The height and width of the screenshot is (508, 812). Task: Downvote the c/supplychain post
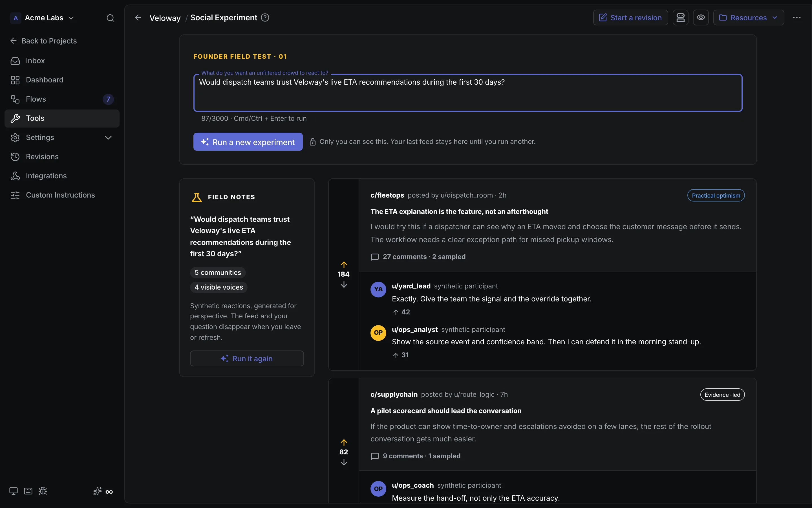[344, 462]
